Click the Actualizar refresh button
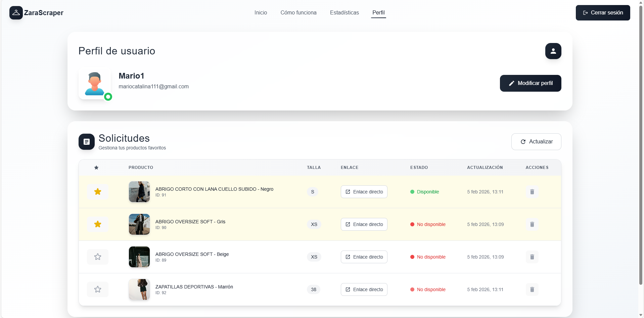Image resolution: width=644 pixels, height=318 pixels. tap(536, 142)
